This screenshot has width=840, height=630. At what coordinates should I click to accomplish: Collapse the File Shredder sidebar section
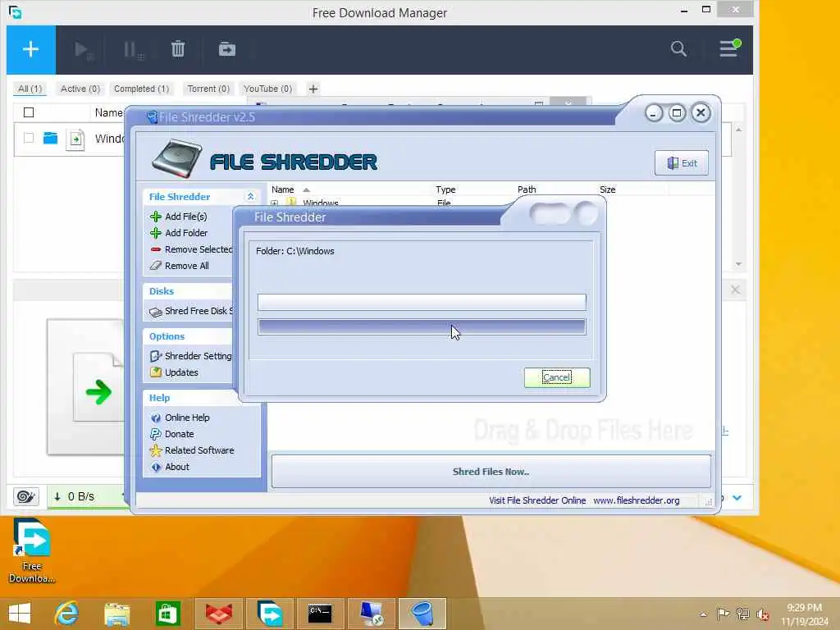[x=250, y=197]
